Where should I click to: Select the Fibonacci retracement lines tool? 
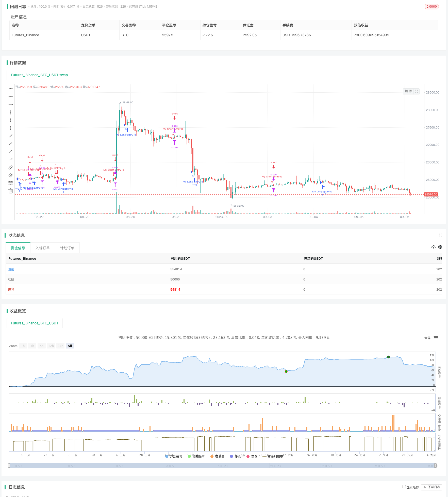10,183
